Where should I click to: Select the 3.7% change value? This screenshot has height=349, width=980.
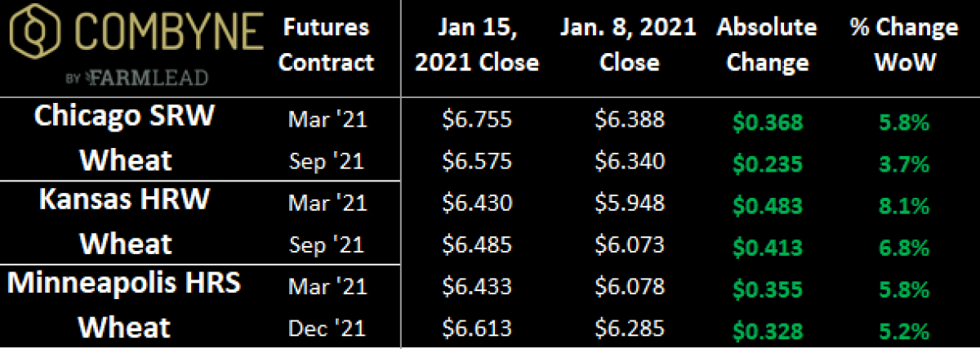[903, 165]
